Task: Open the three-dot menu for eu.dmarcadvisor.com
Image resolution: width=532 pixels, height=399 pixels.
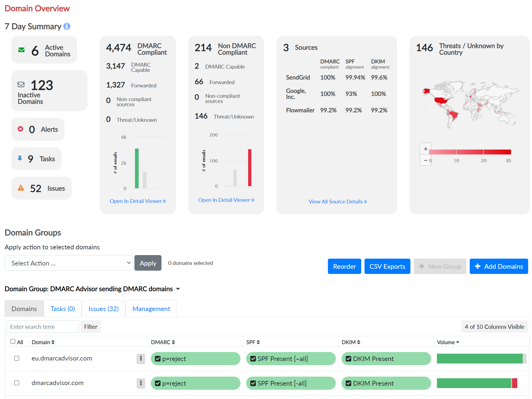Action: point(141,358)
